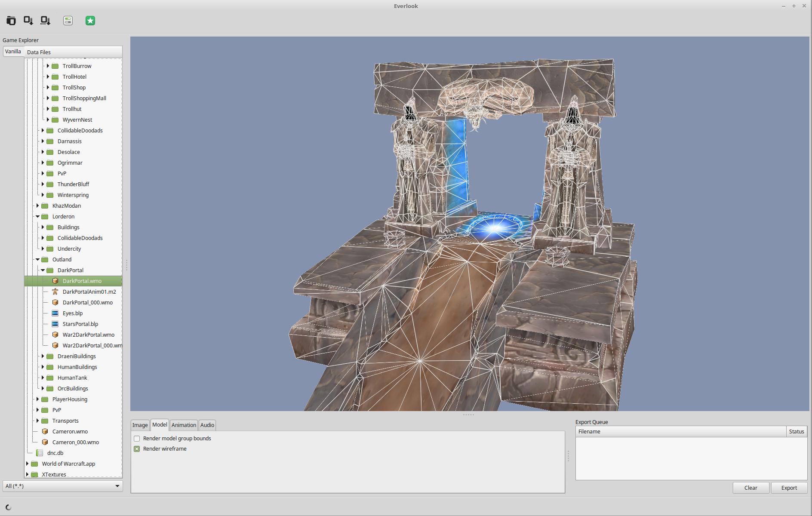The height and width of the screenshot is (516, 812).
Task: Enable Render model group bounds checkbox
Action: [x=137, y=439]
